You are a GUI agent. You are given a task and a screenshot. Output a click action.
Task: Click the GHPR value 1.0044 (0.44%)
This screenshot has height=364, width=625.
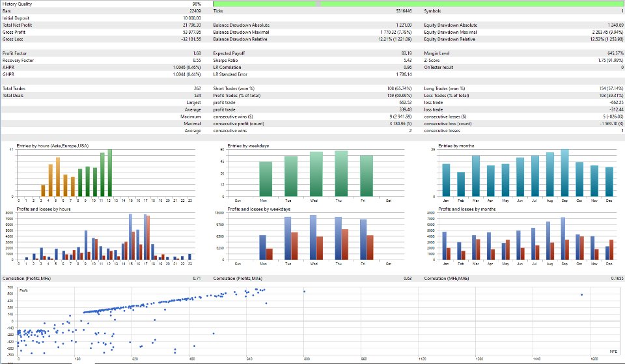click(x=187, y=74)
